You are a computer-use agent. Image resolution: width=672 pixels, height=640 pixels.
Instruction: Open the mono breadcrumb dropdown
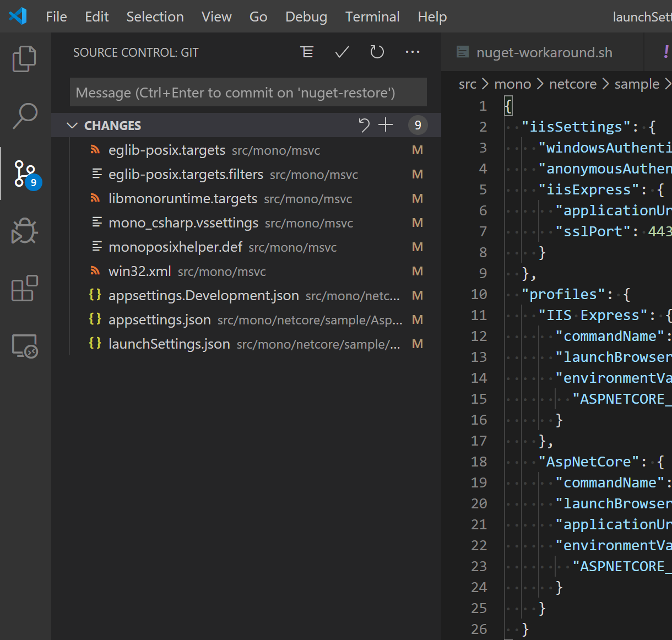point(512,84)
